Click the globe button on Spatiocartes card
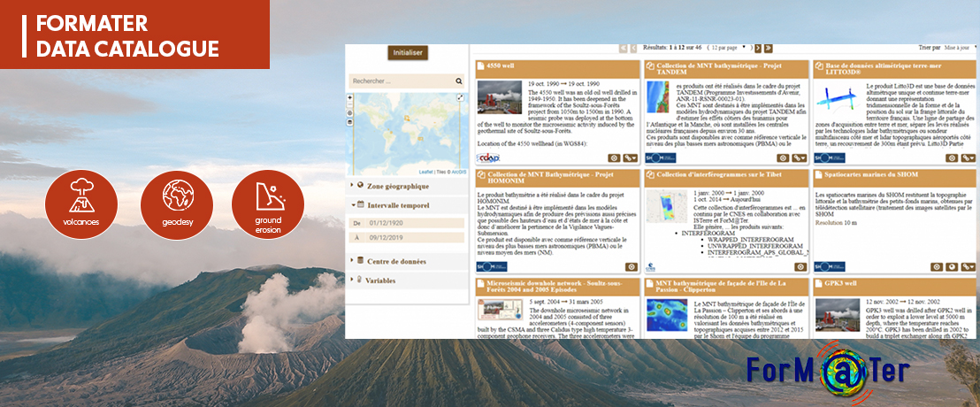The image size is (980, 407). 952,267
